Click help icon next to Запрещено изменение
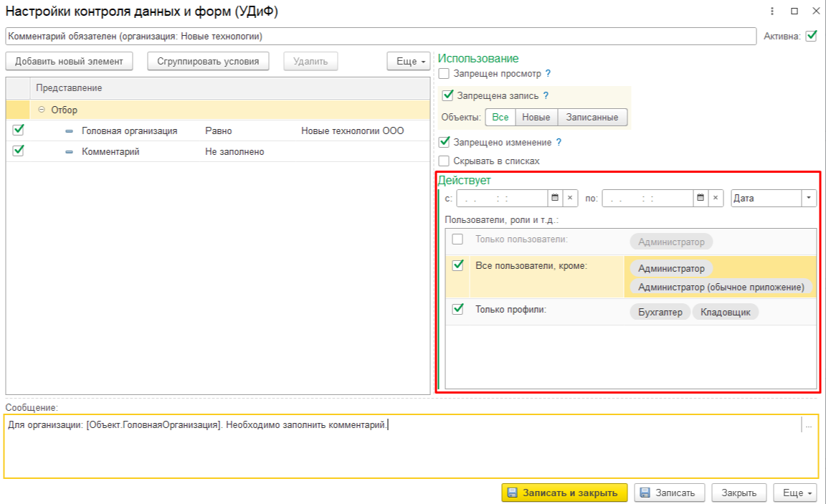This screenshot has width=826, height=504. [x=559, y=142]
